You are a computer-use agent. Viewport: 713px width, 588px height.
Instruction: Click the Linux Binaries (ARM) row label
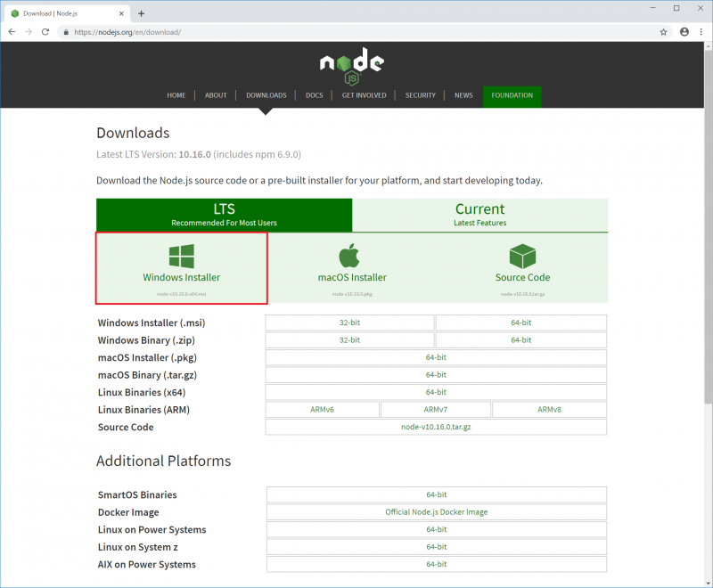click(x=143, y=410)
